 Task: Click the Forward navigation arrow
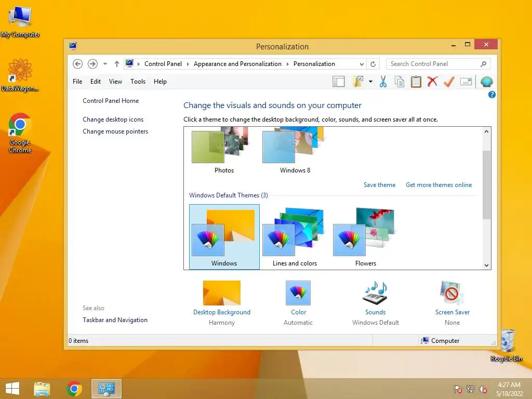pos(92,64)
